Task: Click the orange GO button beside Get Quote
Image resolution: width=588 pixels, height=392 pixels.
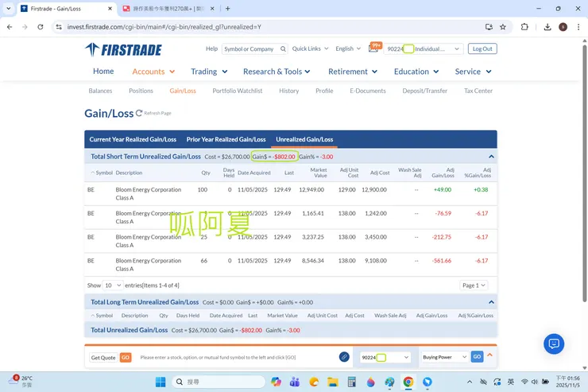Action: [x=126, y=358]
